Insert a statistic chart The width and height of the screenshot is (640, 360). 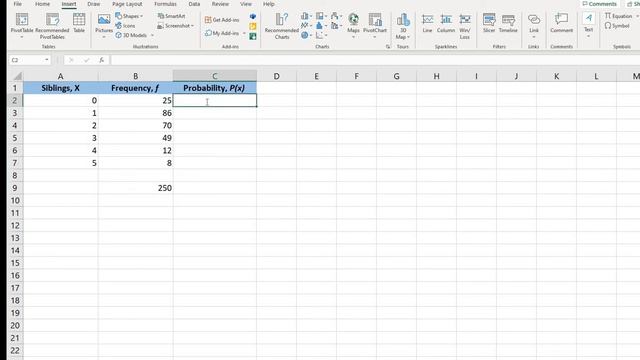[x=321, y=26]
